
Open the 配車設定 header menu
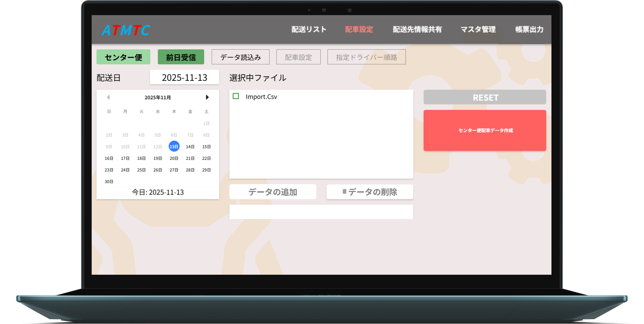coord(359,30)
